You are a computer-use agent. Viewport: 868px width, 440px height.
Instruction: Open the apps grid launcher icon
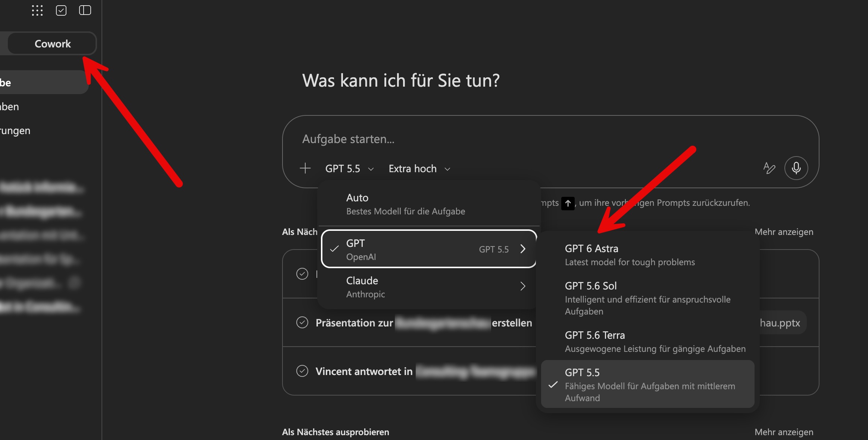37,10
